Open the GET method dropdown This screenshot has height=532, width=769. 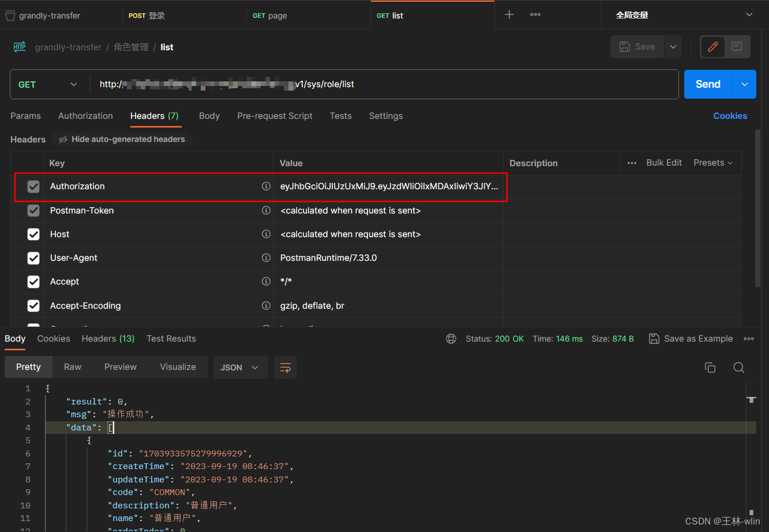[x=50, y=84]
